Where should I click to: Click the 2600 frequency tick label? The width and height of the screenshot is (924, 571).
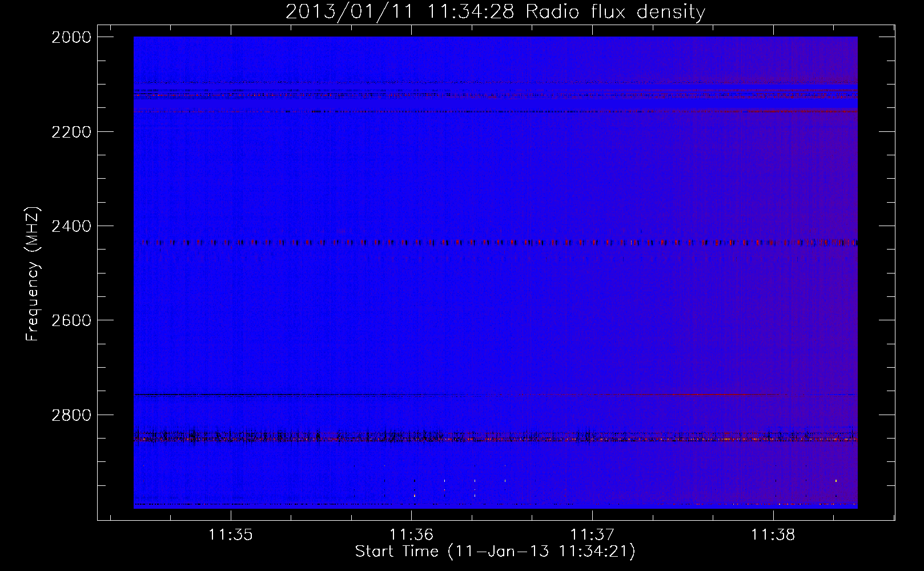click(71, 320)
